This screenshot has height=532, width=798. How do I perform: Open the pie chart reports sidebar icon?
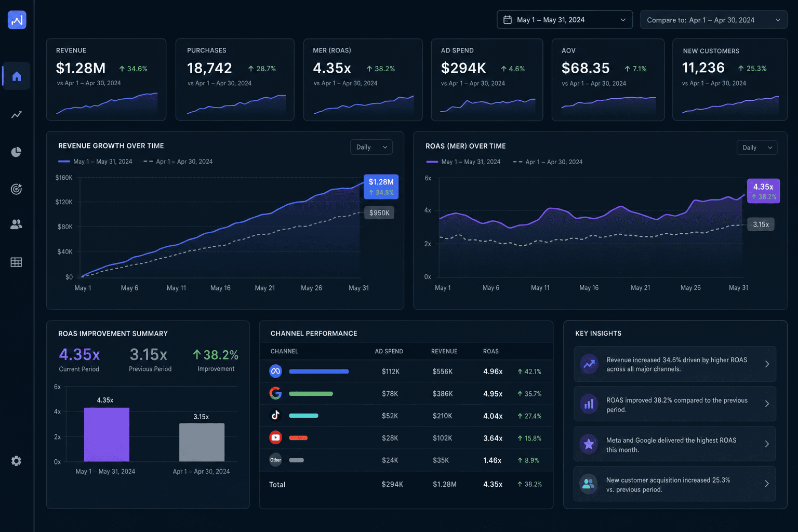pyautogui.click(x=17, y=152)
